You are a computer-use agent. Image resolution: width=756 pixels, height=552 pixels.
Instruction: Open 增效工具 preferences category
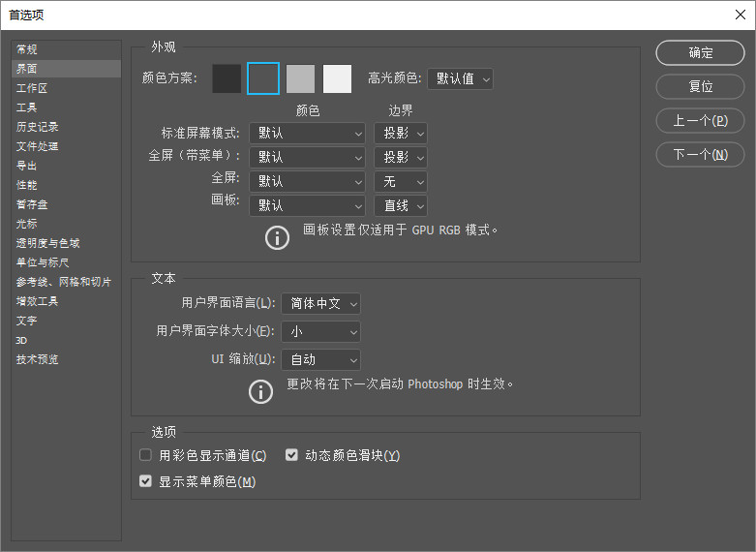(66, 301)
